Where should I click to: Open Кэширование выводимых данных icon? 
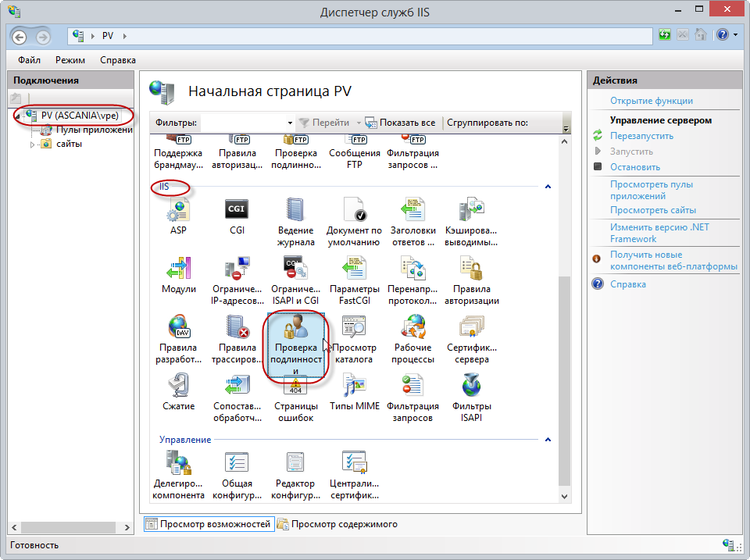pyautogui.click(x=471, y=222)
